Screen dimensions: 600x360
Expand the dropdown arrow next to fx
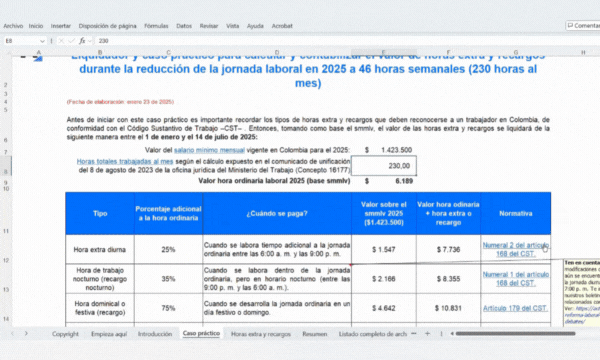(90, 41)
